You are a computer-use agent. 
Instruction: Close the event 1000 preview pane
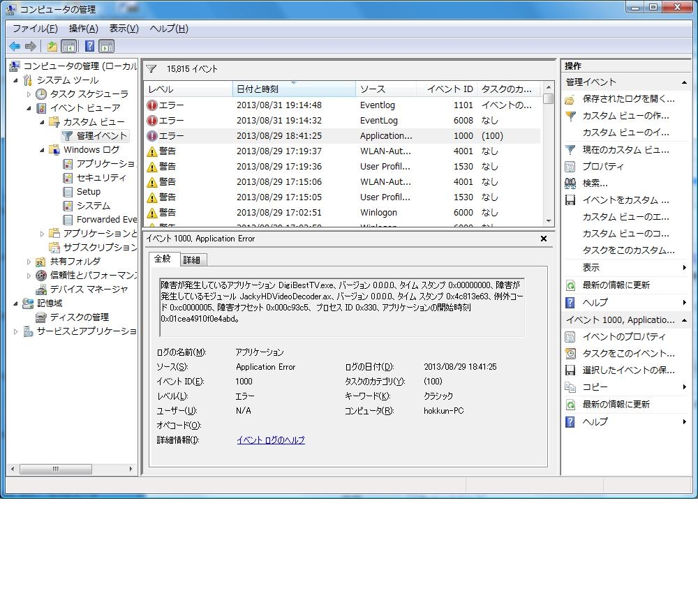[x=544, y=239]
